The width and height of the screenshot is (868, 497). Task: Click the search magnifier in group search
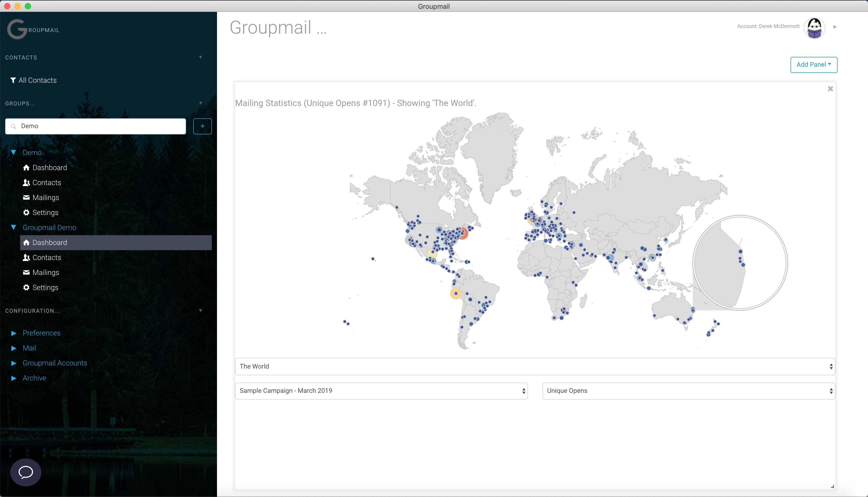point(14,126)
